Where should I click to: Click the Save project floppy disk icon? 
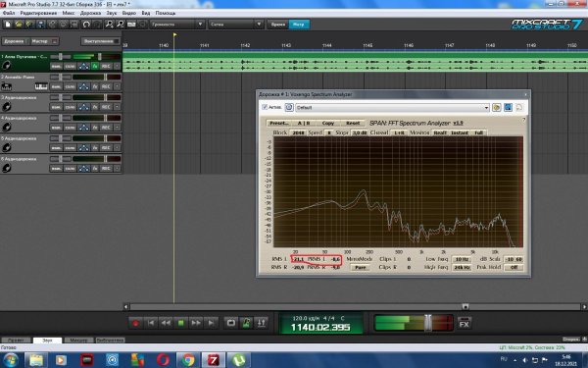41,25
